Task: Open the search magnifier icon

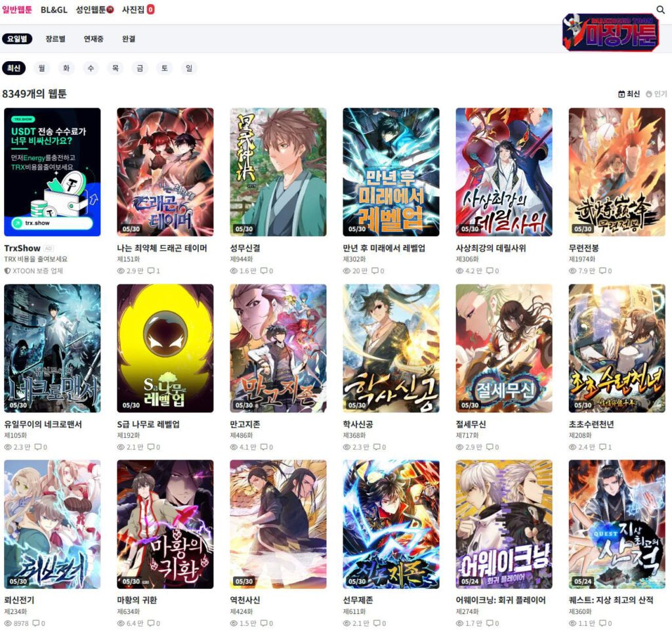Action: click(660, 9)
